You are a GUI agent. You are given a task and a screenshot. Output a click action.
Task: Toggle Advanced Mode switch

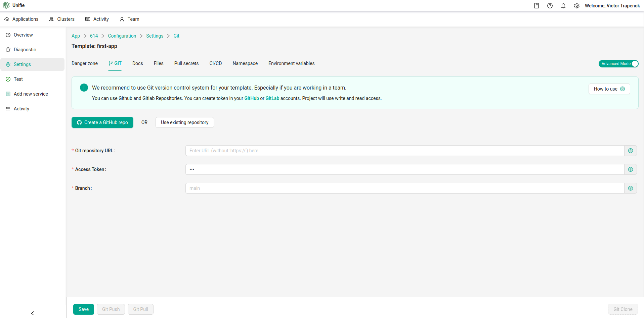pos(618,64)
